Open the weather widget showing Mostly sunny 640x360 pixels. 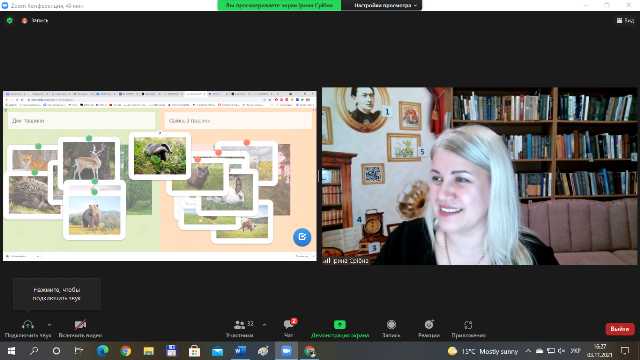pyautogui.click(x=483, y=351)
